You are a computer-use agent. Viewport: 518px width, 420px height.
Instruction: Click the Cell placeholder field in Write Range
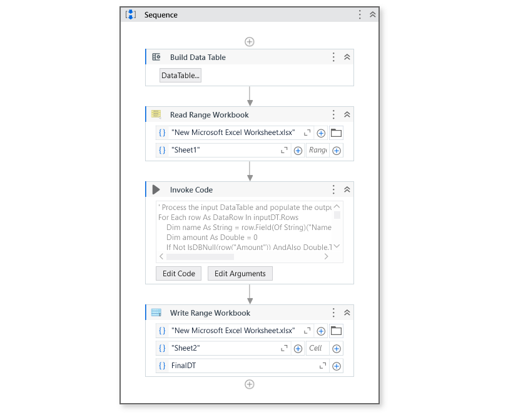click(x=316, y=348)
